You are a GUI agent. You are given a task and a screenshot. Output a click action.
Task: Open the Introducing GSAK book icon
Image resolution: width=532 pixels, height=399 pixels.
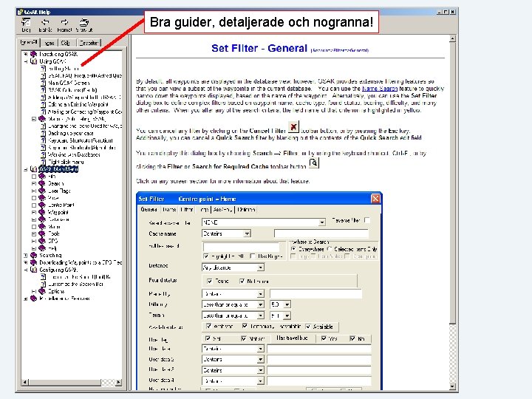[x=33, y=54]
